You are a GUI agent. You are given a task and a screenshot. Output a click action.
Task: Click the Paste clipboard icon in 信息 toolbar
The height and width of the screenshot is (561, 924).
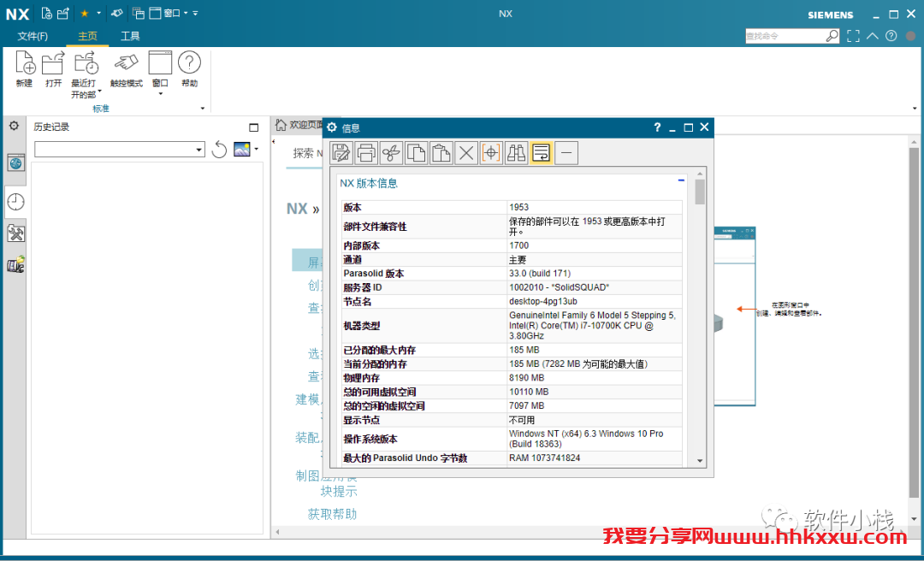(441, 154)
